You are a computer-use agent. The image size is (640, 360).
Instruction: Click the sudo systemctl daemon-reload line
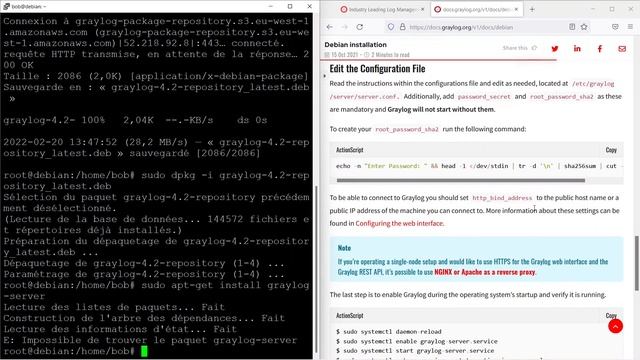click(x=389, y=331)
